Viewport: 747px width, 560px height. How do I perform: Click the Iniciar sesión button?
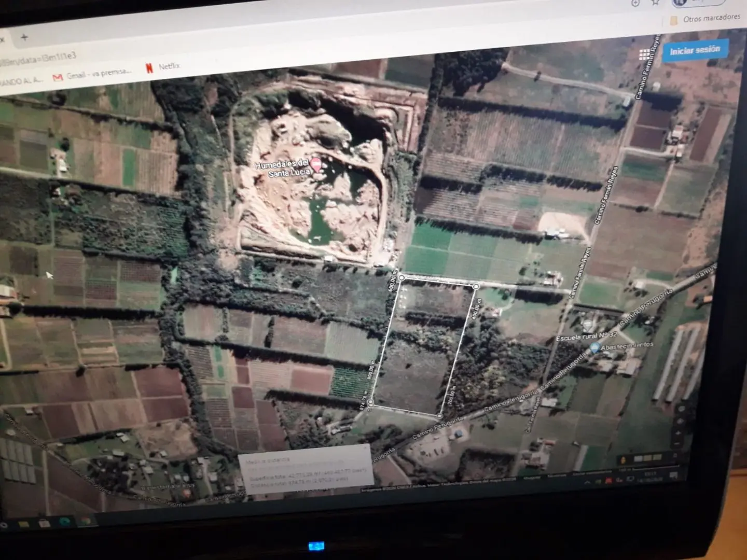pyautogui.click(x=695, y=50)
